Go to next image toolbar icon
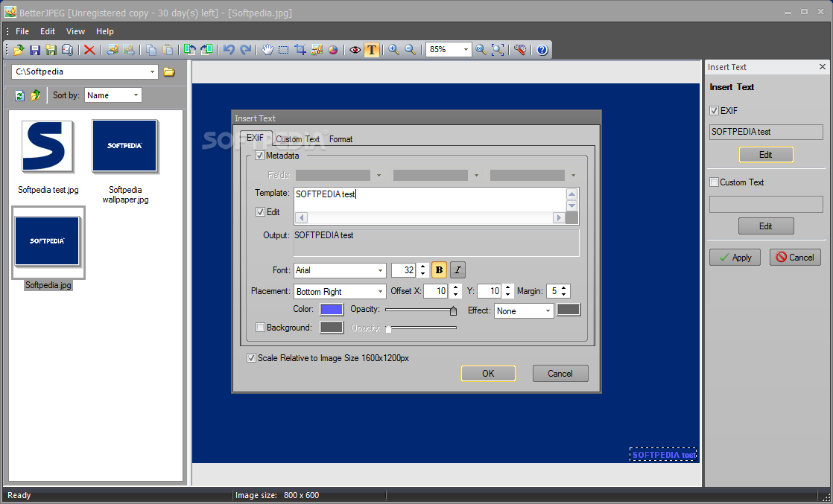This screenshot has width=833, height=504. coord(129,50)
